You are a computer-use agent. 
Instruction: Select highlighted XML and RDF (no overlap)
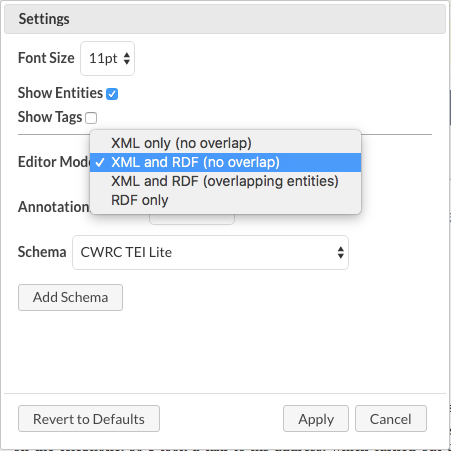coord(225,162)
